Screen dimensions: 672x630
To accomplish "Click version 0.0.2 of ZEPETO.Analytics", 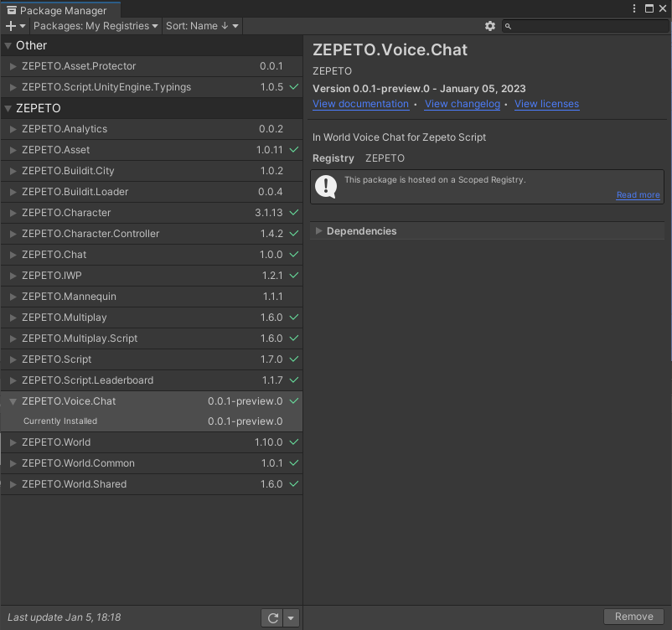I will (x=271, y=129).
